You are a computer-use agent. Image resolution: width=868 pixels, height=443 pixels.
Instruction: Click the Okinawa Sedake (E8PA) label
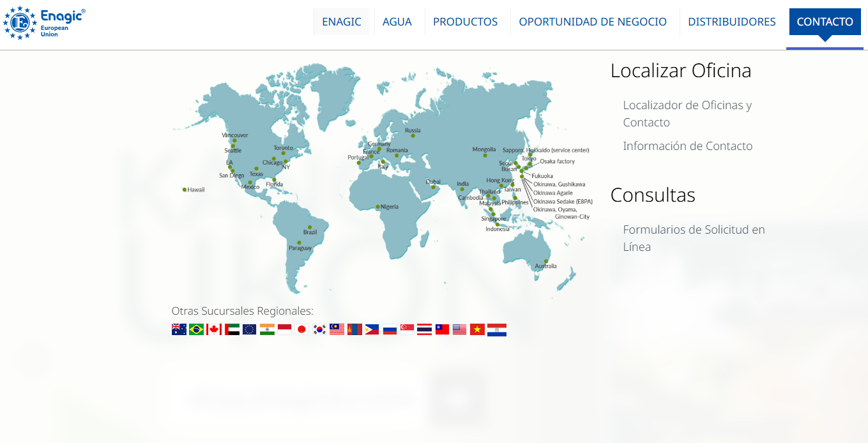pos(563,201)
